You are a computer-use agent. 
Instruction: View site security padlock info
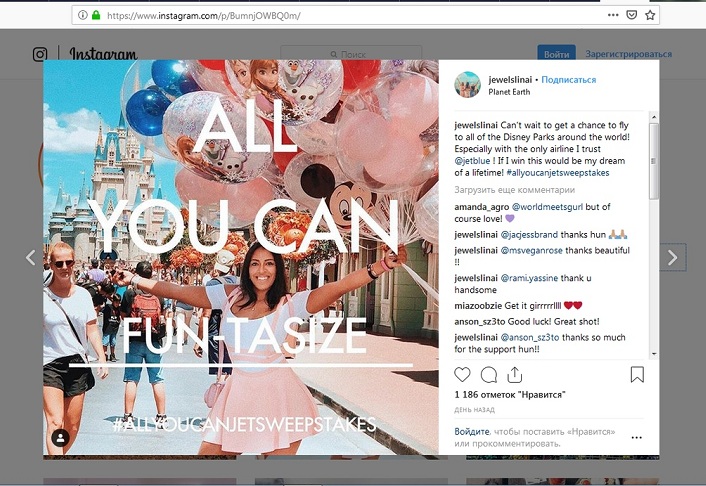[x=96, y=15]
